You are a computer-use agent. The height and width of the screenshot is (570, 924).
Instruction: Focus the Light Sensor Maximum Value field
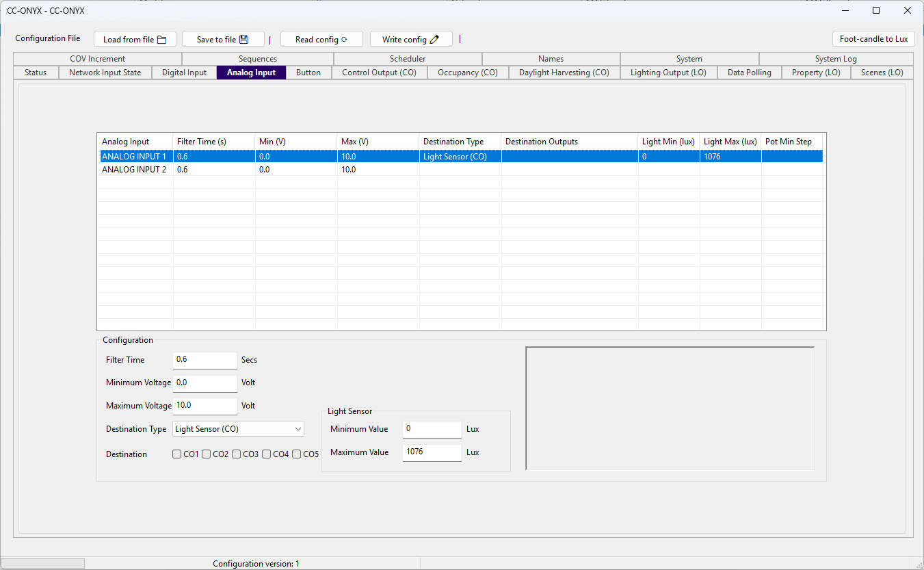coord(432,452)
